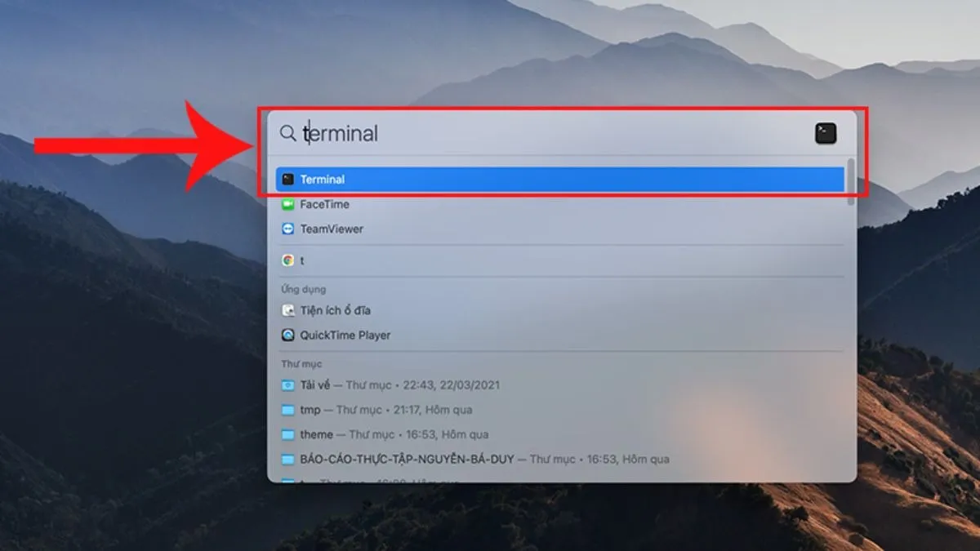Viewport: 980px width, 551px height.
Task: Click the TeamViewer icon
Action: tap(287, 229)
